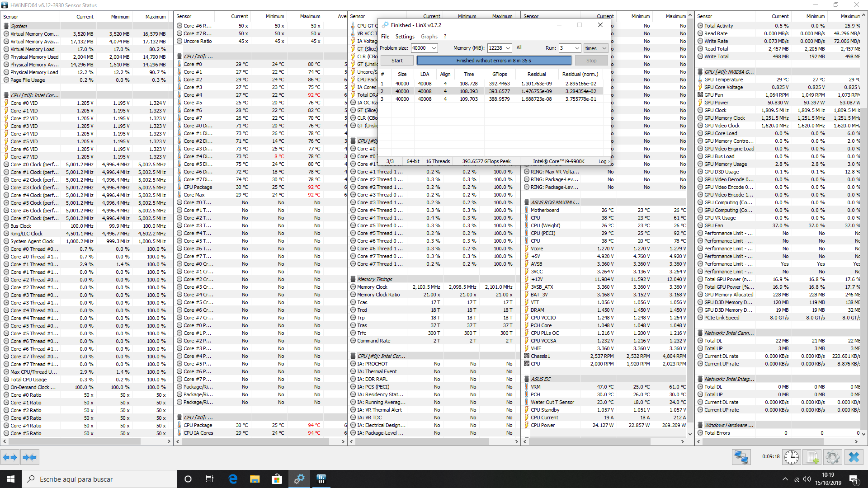This screenshot has width=868, height=488.
Task: Open sensor settings gear icon
Action: point(832,457)
